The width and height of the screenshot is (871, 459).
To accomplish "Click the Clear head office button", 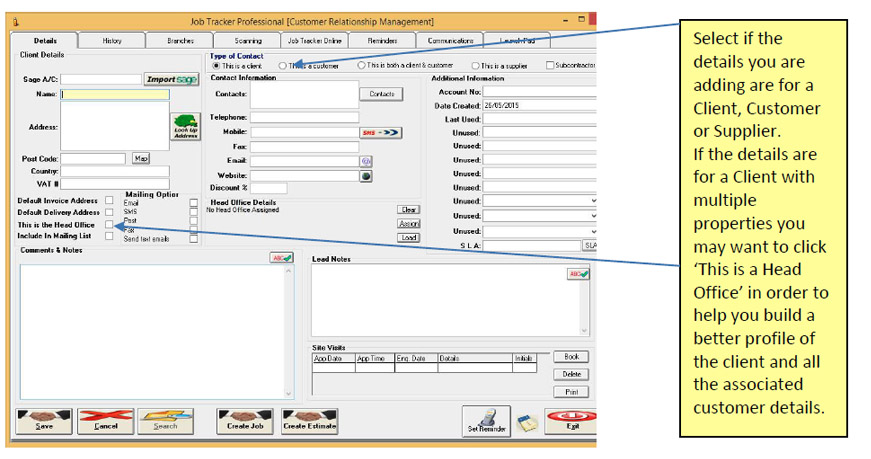I will [409, 209].
